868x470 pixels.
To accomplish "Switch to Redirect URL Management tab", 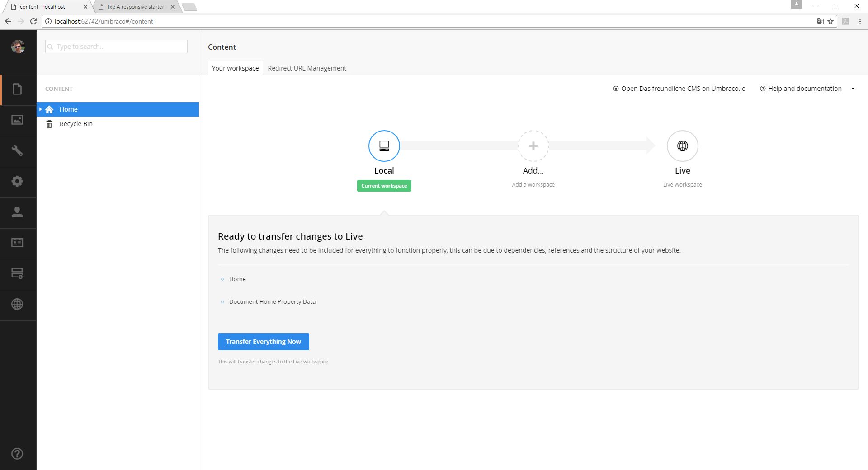I will coord(307,68).
